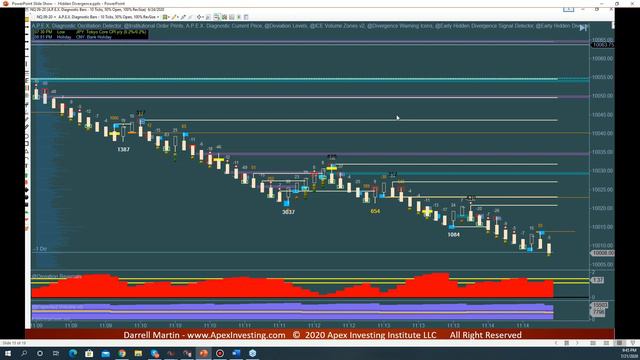Click the Deviation Reversals indicator panel label

pyautogui.click(x=57, y=276)
